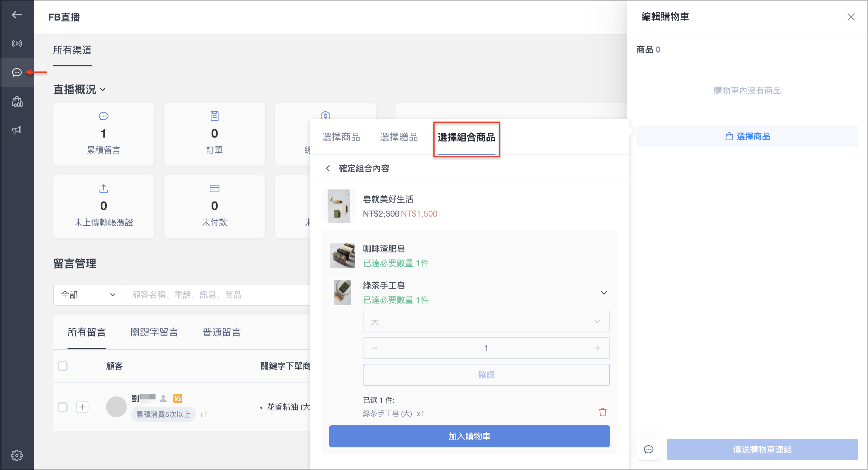Click the person icon next to customer 劉
Viewport: 868px width, 470px height.
(x=163, y=399)
